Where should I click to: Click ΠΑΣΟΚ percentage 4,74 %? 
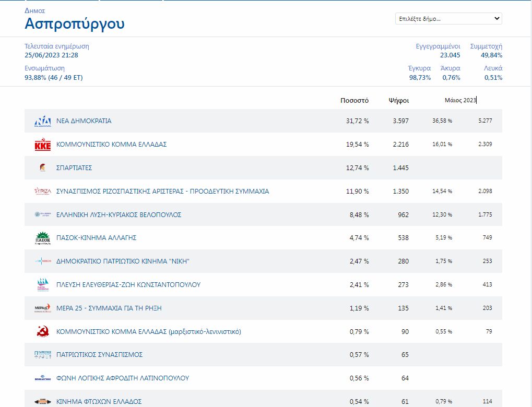[359, 238]
